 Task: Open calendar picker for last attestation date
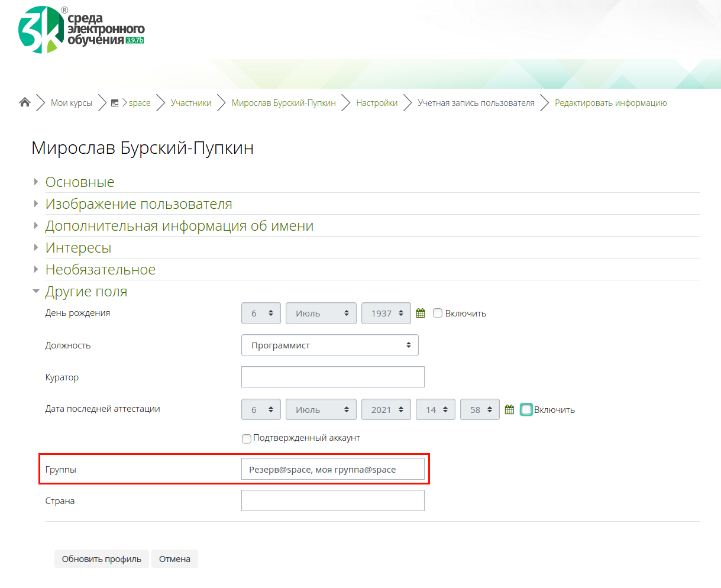click(509, 409)
